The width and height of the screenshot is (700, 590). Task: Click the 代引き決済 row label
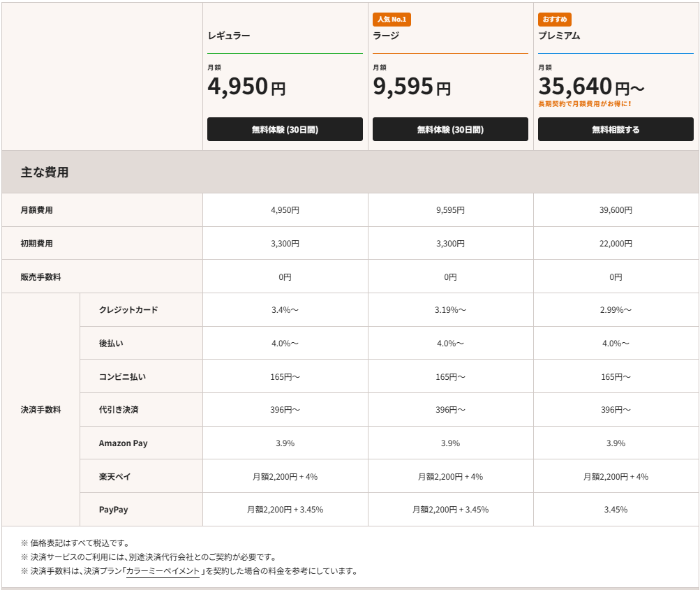point(119,410)
